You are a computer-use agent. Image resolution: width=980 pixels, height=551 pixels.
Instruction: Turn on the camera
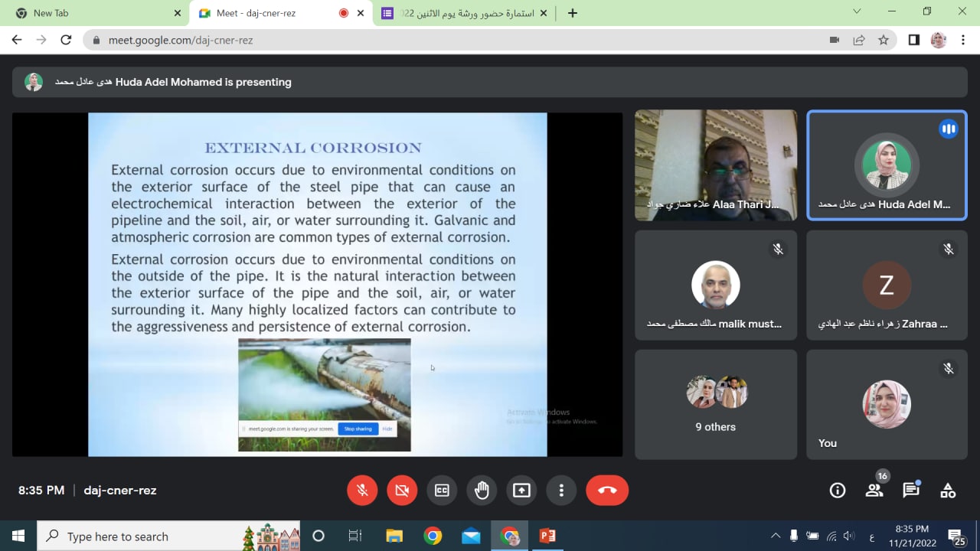click(402, 491)
